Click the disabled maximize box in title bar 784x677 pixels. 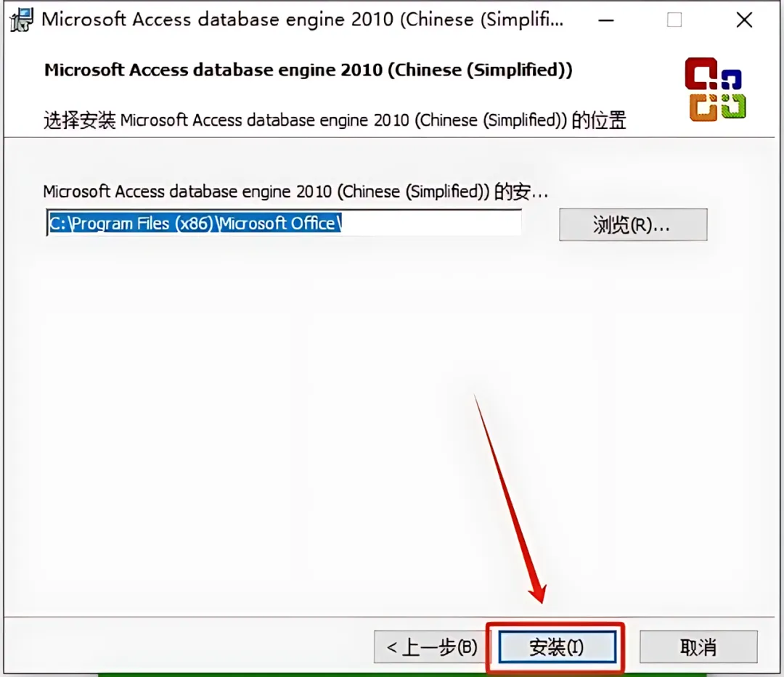674,20
